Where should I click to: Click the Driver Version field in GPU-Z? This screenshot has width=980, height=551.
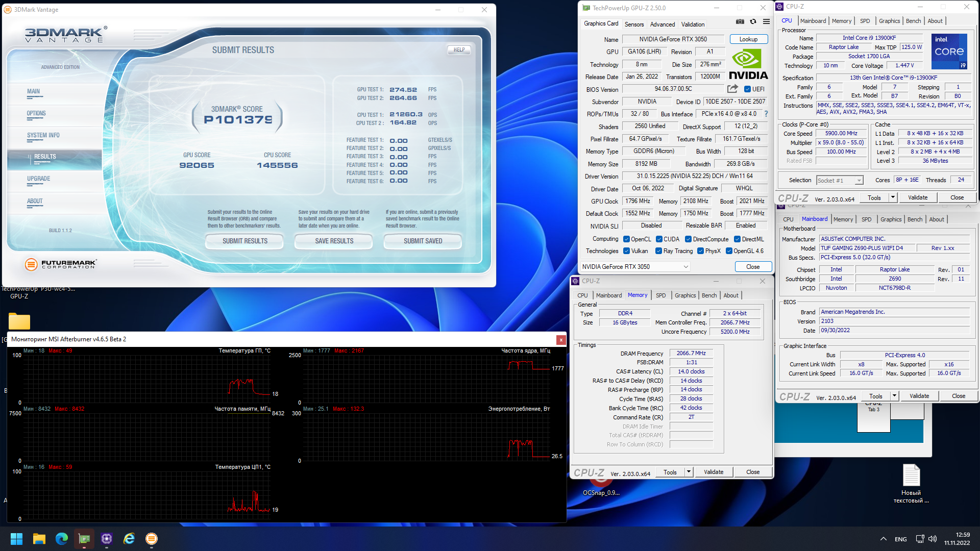[x=694, y=176]
